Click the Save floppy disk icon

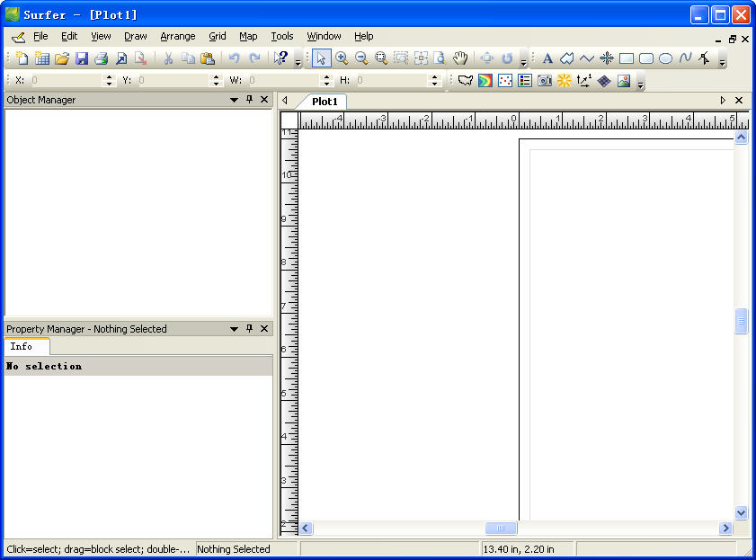pyautogui.click(x=82, y=58)
